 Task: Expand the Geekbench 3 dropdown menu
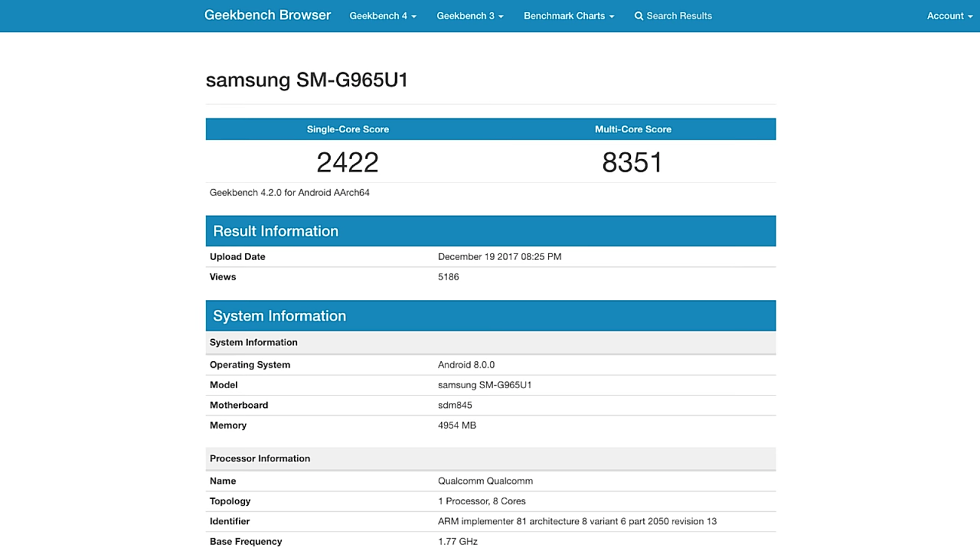click(x=470, y=16)
